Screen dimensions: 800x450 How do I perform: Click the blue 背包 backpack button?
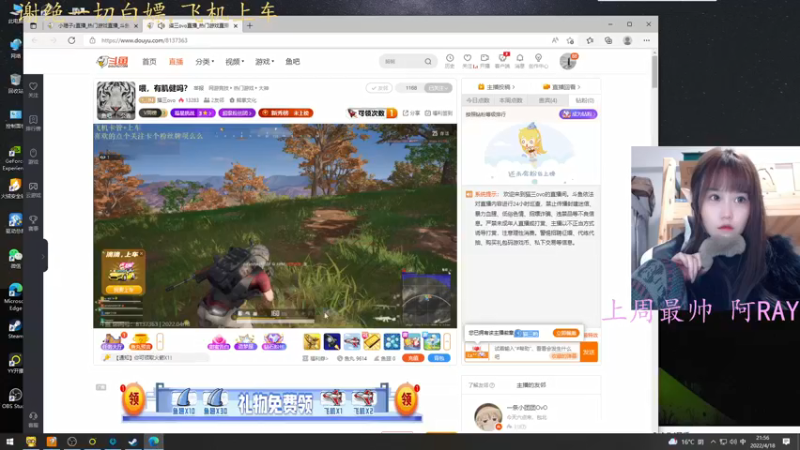pos(438,358)
